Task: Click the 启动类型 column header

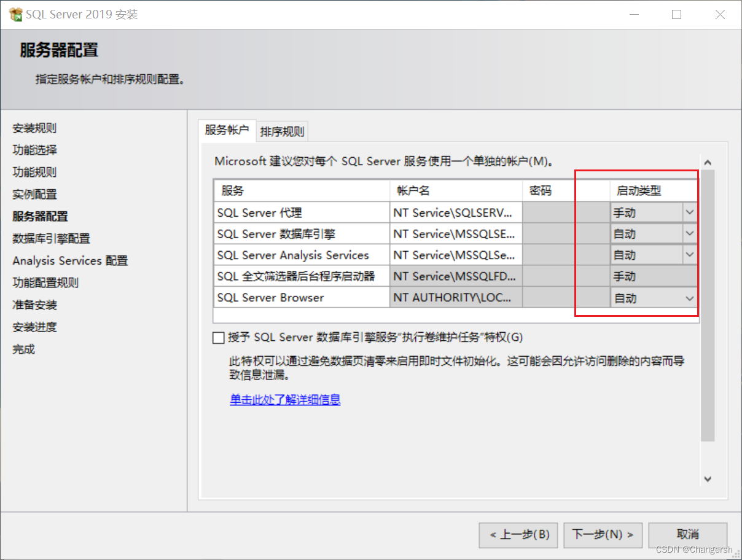Action: [654, 191]
